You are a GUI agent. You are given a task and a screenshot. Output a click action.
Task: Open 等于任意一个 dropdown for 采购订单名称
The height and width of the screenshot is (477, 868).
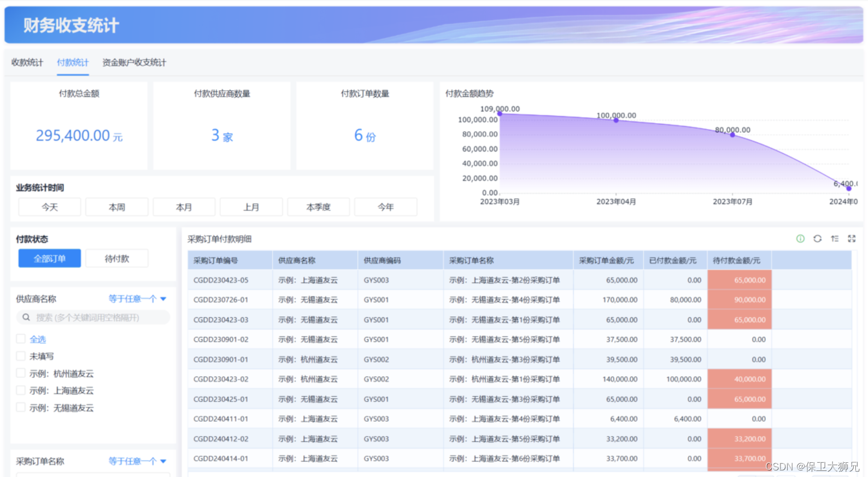point(137,461)
